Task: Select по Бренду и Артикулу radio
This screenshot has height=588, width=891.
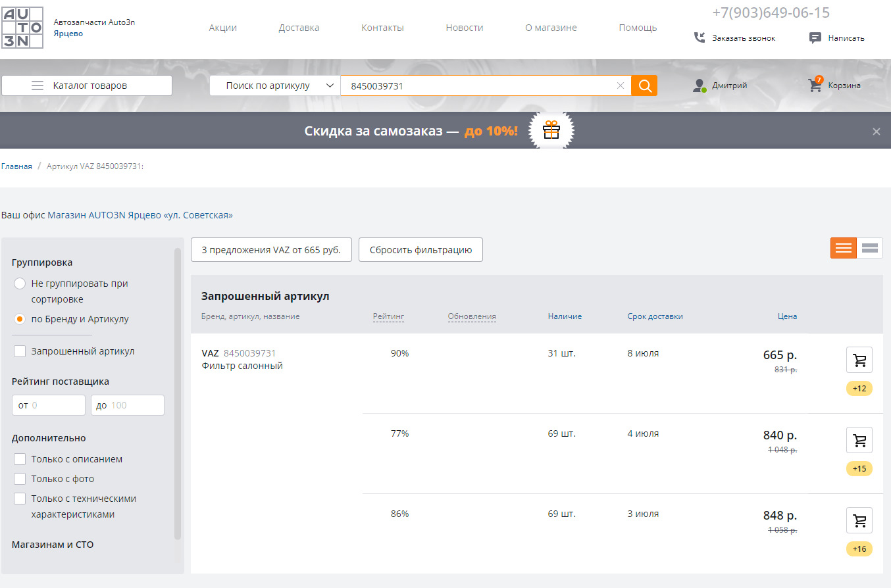Action: coord(20,319)
